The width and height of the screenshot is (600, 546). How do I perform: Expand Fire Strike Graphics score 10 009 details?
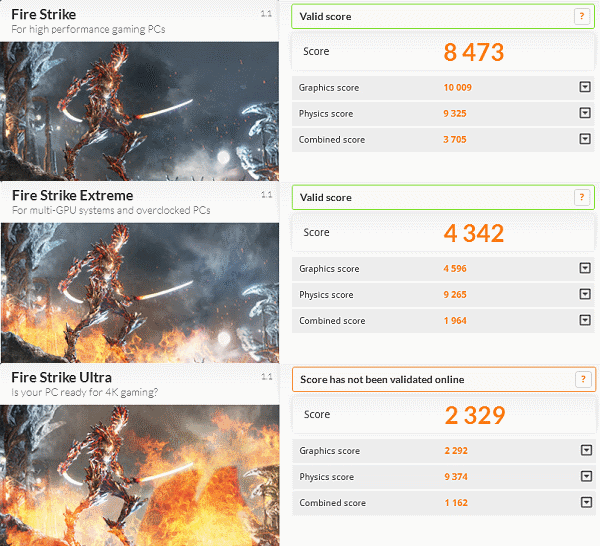click(585, 87)
